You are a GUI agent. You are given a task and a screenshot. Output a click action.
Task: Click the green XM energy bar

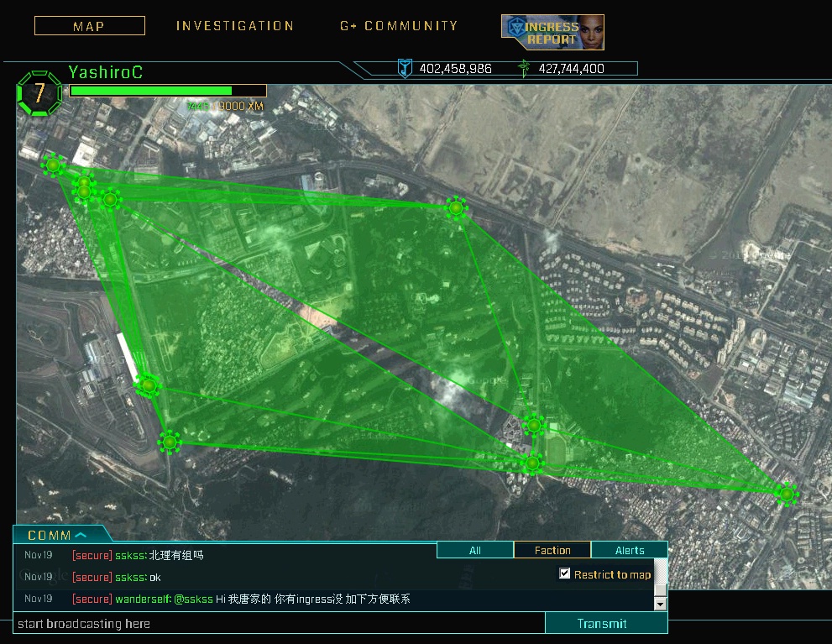(168, 91)
